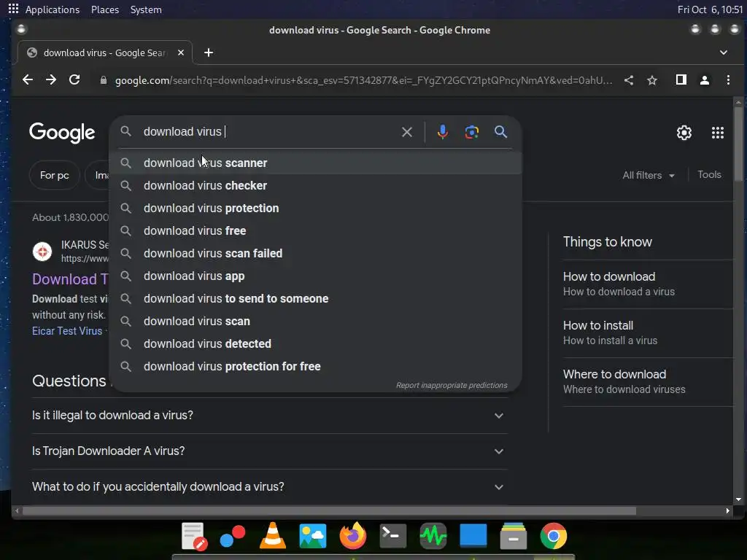Open the terminal from the dock
Viewport: 747px width, 560px height.
[392, 536]
